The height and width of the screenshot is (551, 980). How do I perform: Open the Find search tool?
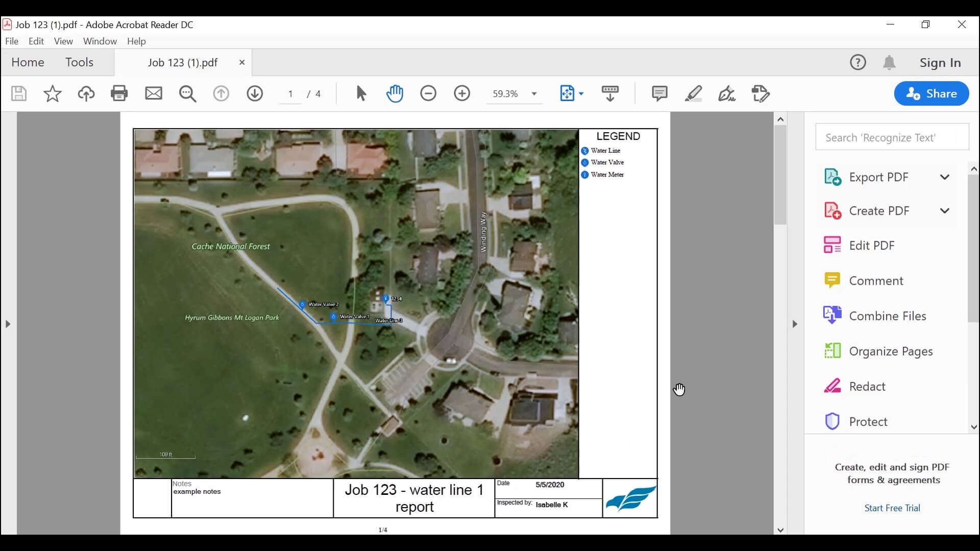(x=188, y=94)
